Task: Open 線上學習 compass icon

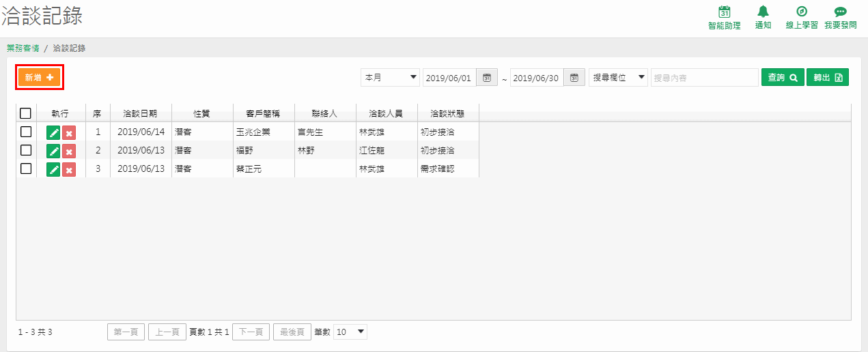Action: [802, 12]
